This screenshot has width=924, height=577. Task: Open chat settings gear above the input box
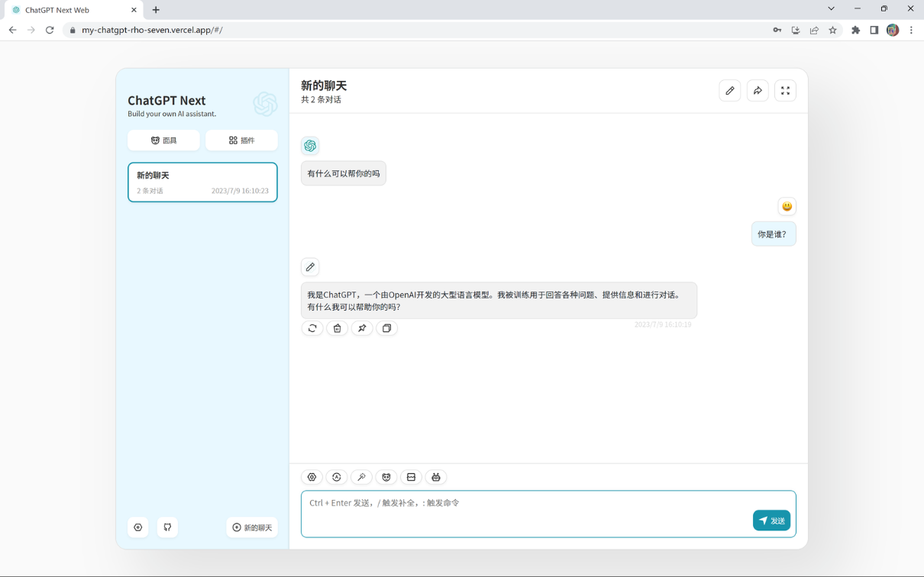point(312,477)
